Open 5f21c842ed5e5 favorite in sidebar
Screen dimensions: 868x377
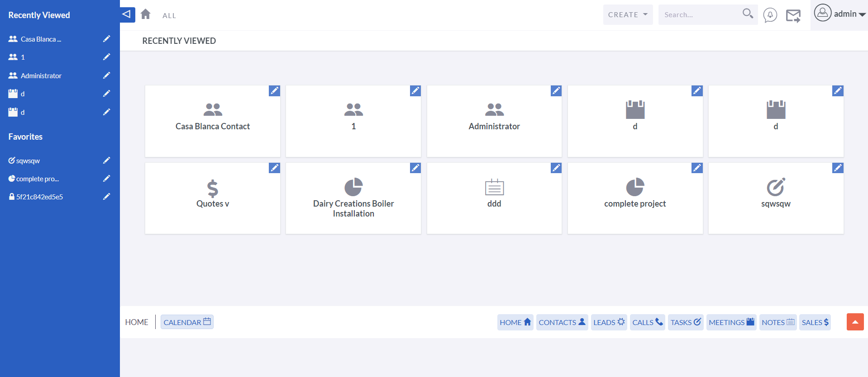click(x=39, y=197)
